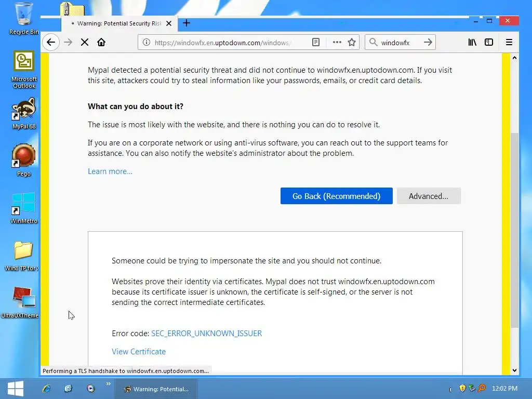Open page actions three-dots menu

click(337, 43)
